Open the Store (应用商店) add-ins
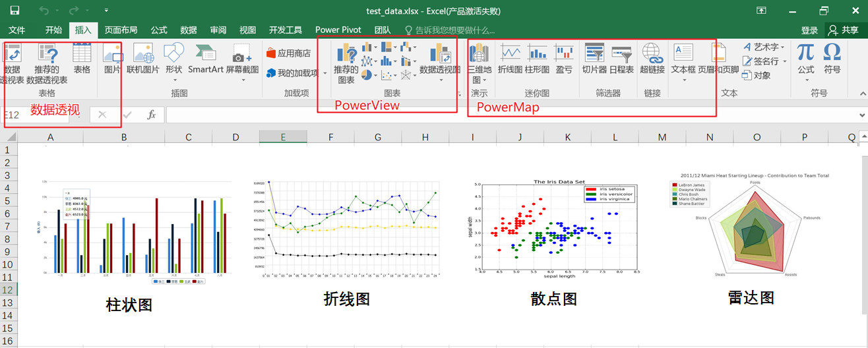Image resolution: width=868 pixels, height=348 pixels. click(288, 53)
